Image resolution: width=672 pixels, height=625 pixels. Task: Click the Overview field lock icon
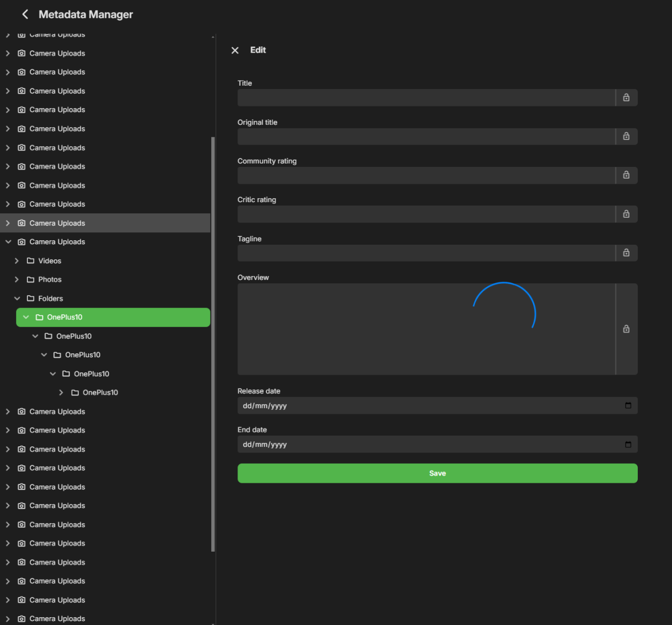pos(626,329)
